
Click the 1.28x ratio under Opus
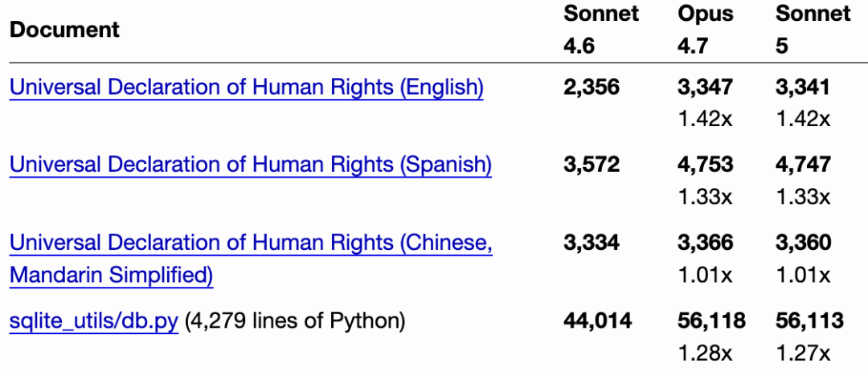click(705, 352)
